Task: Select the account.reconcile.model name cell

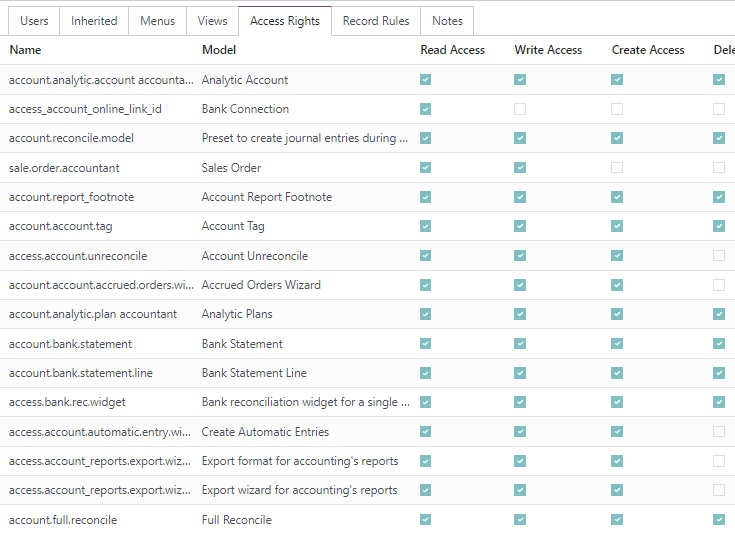Action: (71, 138)
